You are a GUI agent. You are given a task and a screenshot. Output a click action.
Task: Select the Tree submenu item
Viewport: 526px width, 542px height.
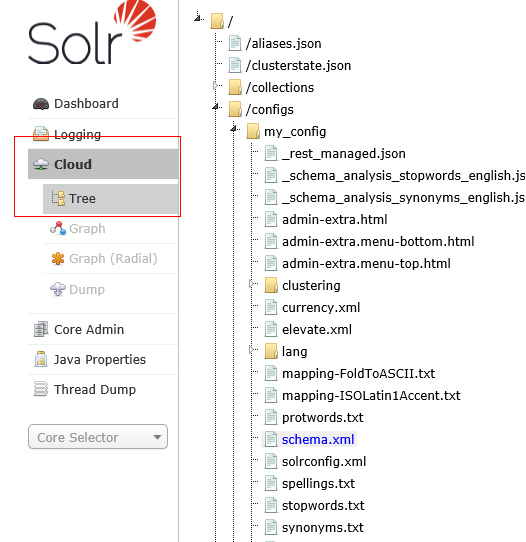pyautogui.click(x=111, y=199)
